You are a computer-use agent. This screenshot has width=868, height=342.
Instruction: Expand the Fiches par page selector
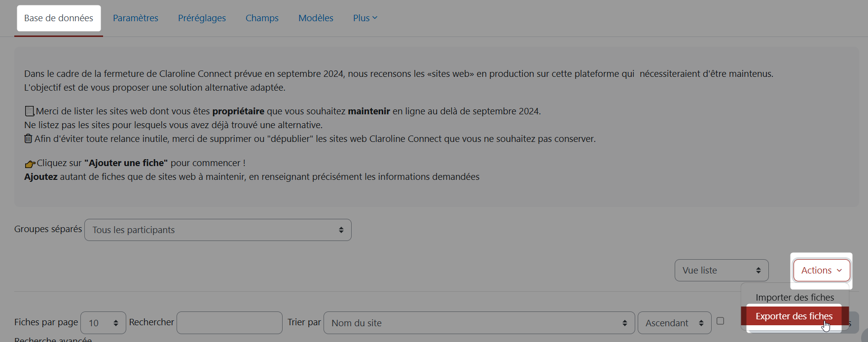point(103,323)
